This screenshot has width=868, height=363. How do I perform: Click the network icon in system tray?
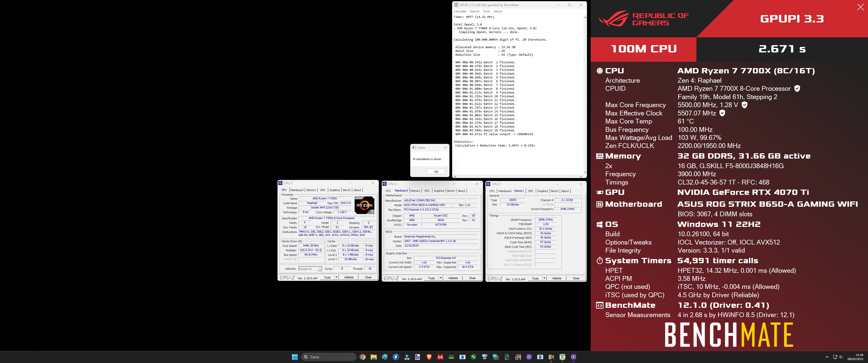point(835,357)
